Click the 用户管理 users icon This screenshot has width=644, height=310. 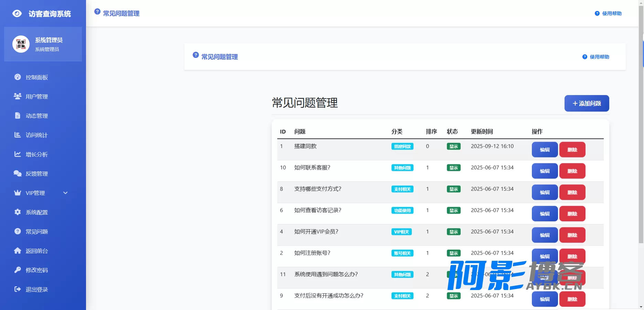[x=18, y=96]
